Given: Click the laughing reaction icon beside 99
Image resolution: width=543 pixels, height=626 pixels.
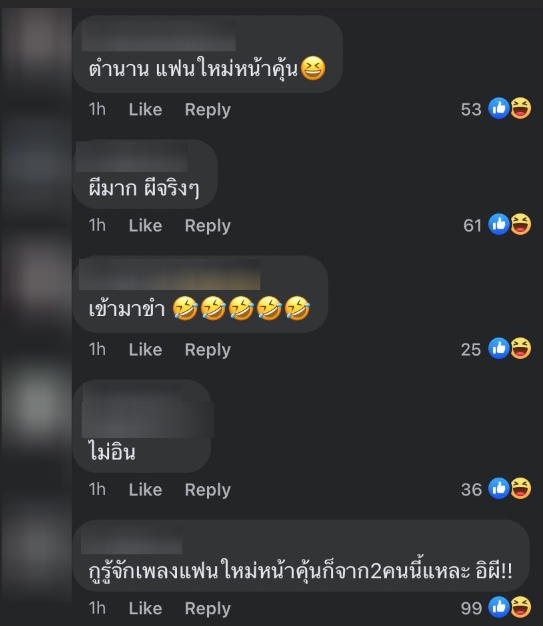Looking at the screenshot, I should click(521, 607).
